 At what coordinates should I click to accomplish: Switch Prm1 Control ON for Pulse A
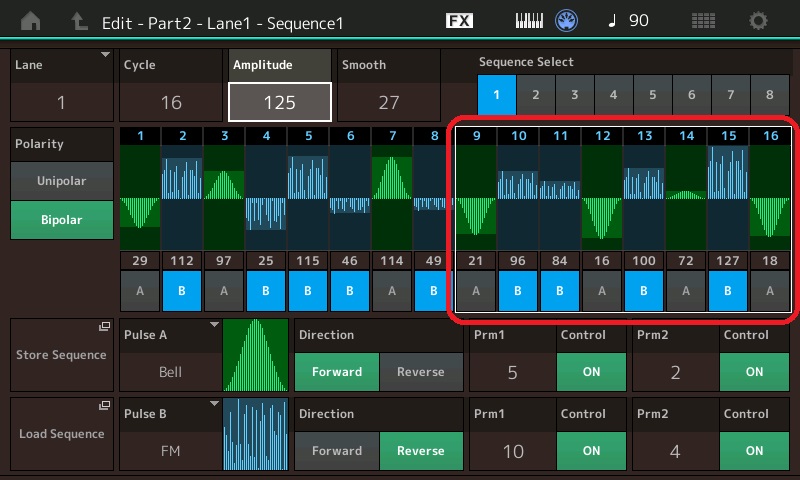(x=591, y=370)
